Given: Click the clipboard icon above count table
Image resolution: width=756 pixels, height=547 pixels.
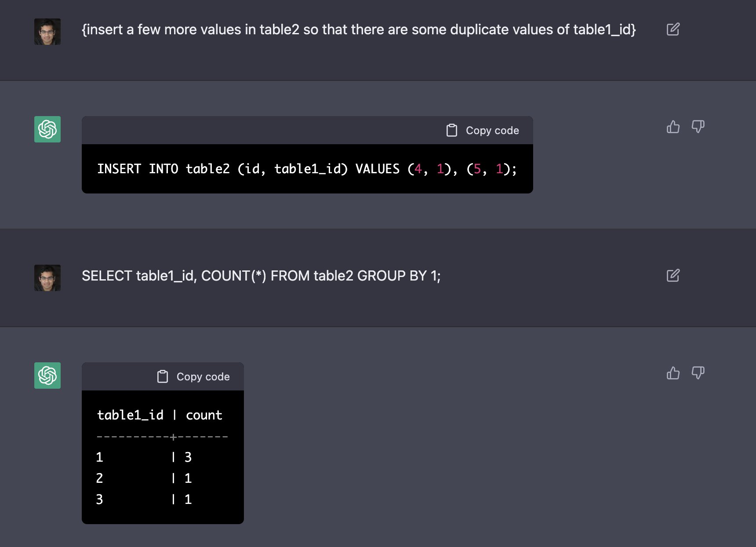Looking at the screenshot, I should pos(163,377).
